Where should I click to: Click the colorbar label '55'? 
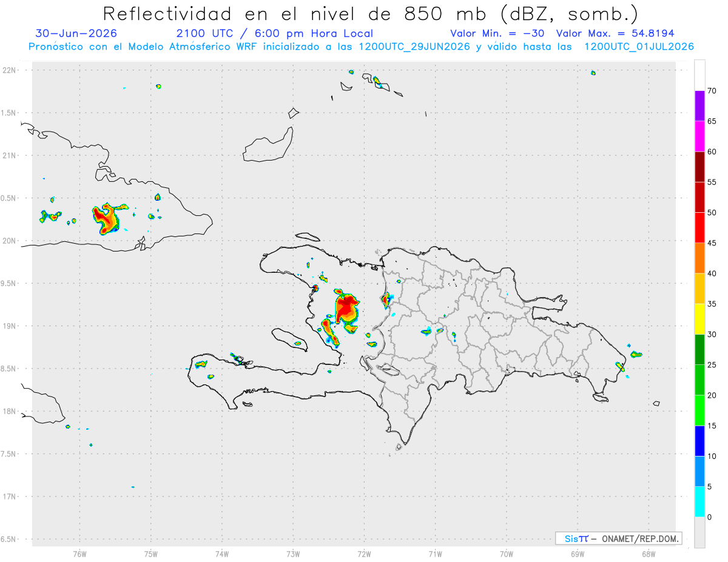tap(712, 182)
